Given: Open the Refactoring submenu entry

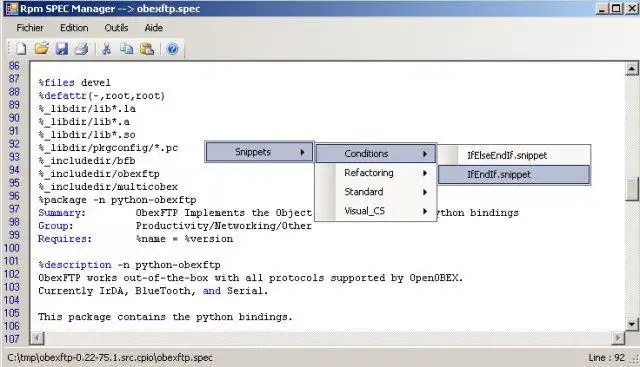Looking at the screenshot, I should click(x=376, y=173).
